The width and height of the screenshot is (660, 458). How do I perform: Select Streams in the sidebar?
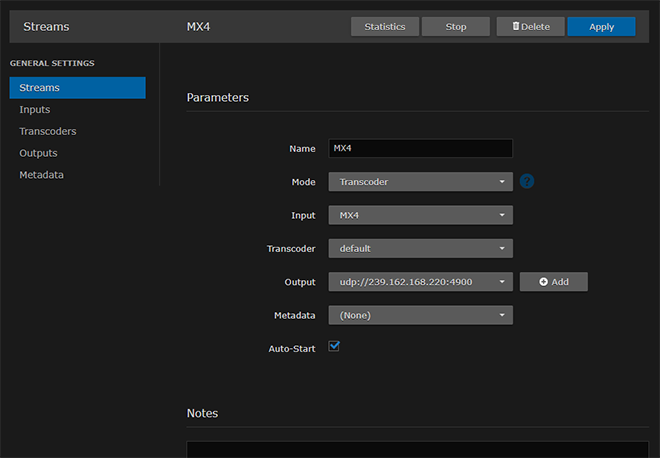77,88
